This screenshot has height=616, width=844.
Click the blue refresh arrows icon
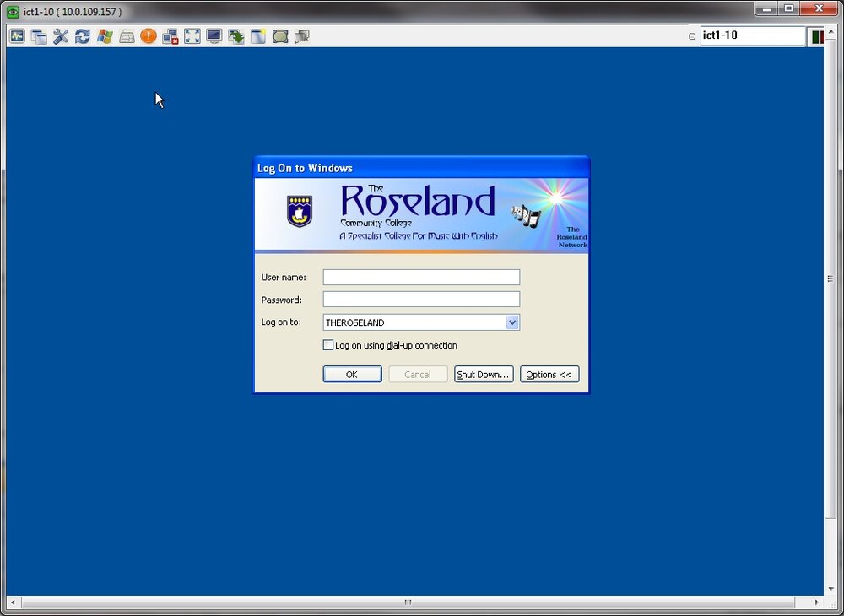[83, 36]
